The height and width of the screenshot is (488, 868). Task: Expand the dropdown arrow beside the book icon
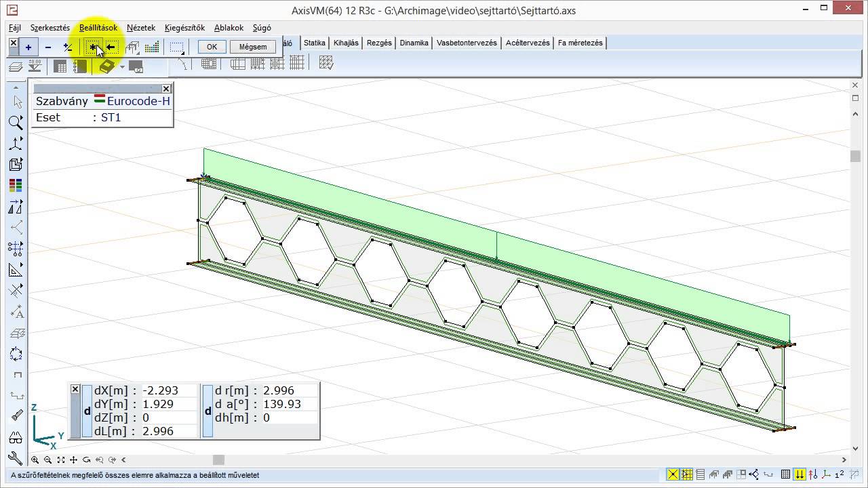coord(122,66)
